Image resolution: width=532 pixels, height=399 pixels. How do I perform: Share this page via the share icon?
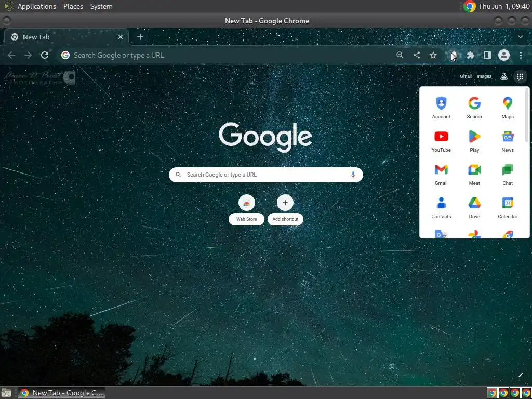417,55
